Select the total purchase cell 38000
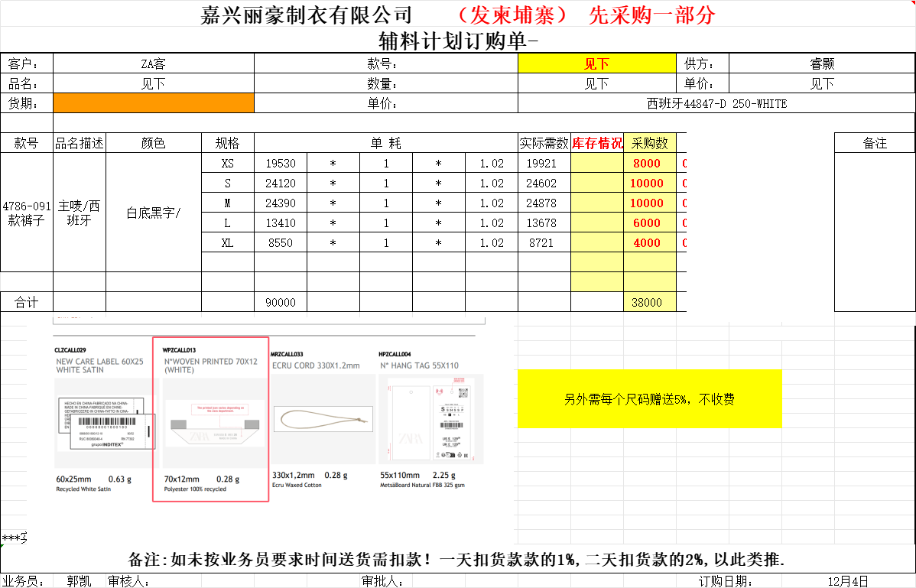The width and height of the screenshot is (916, 588). (646, 302)
